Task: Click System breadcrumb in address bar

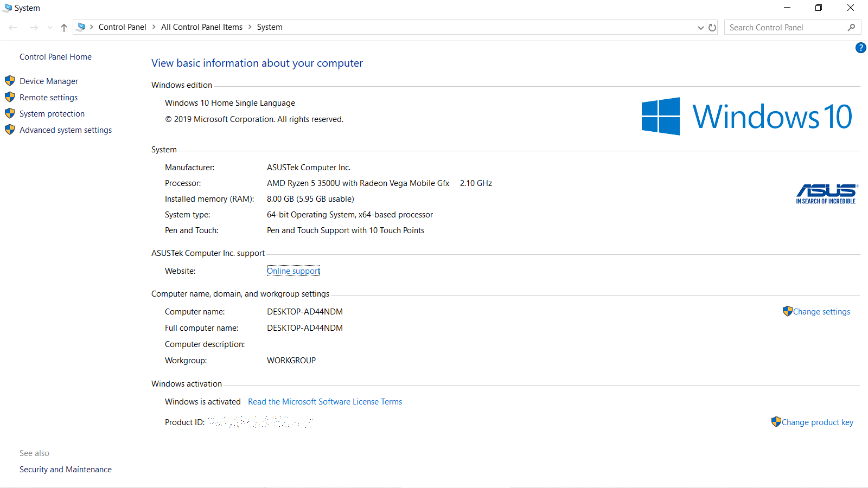Action: coord(270,27)
